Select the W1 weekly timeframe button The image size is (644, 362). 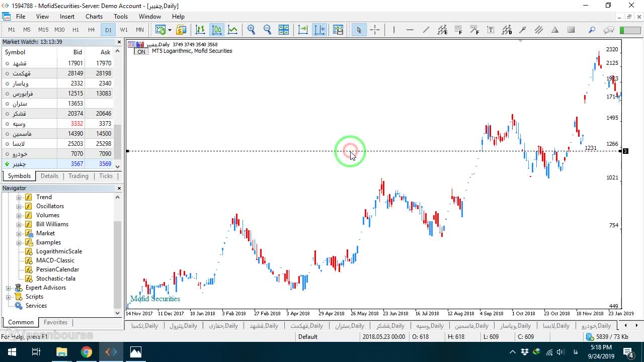pos(124,30)
